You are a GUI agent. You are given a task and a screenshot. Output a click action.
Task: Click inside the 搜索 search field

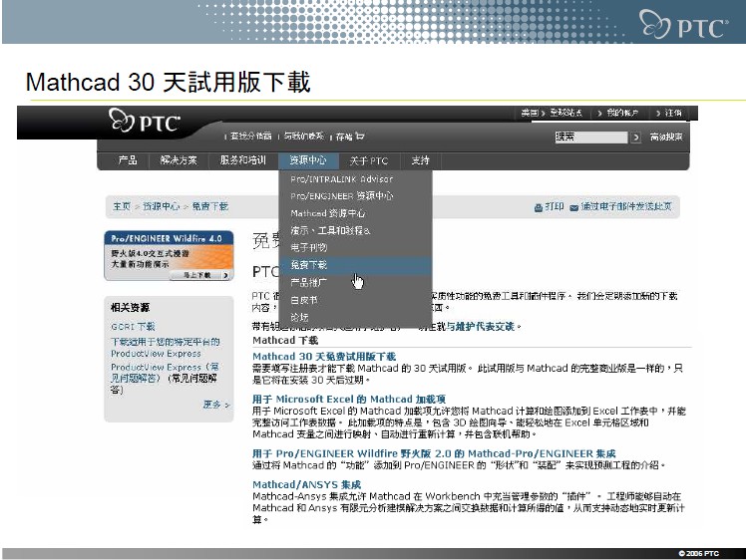(x=591, y=137)
